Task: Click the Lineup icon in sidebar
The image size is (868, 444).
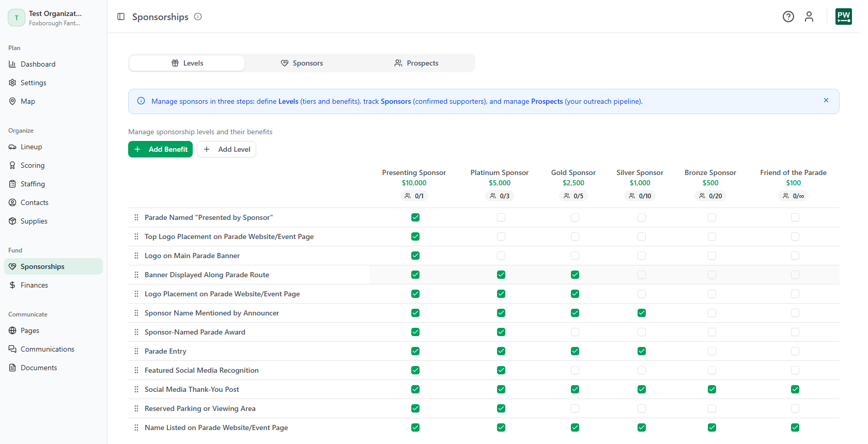Action: click(12, 147)
